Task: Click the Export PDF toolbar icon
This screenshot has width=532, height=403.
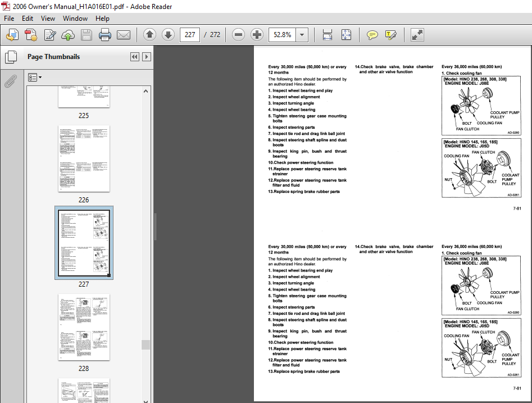Action: click(x=12, y=35)
